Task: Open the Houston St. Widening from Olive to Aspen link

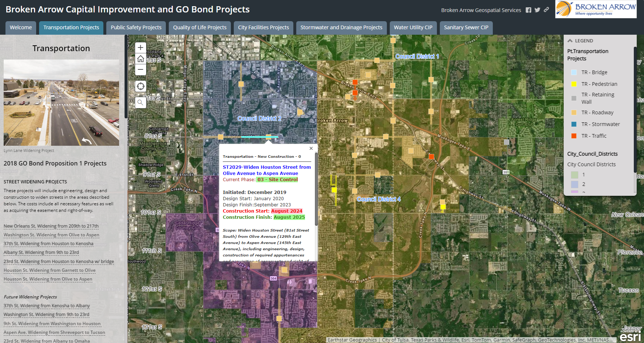Action: click(48, 279)
